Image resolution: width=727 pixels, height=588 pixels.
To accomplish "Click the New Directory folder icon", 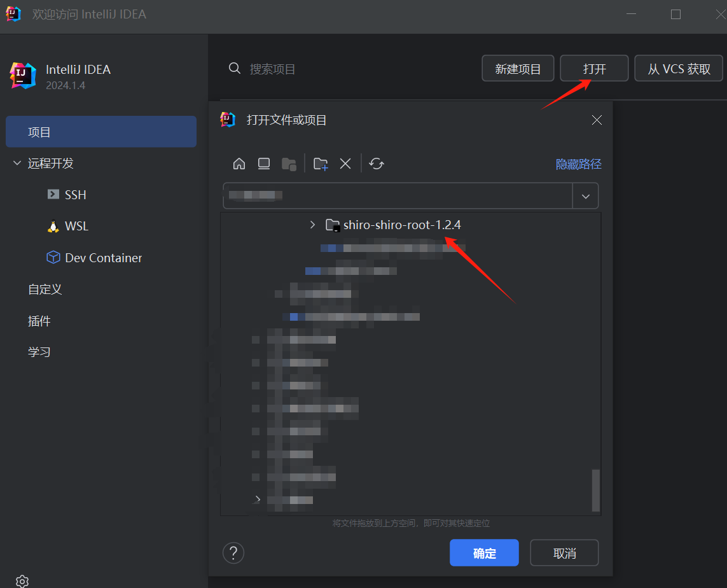I will (x=321, y=164).
